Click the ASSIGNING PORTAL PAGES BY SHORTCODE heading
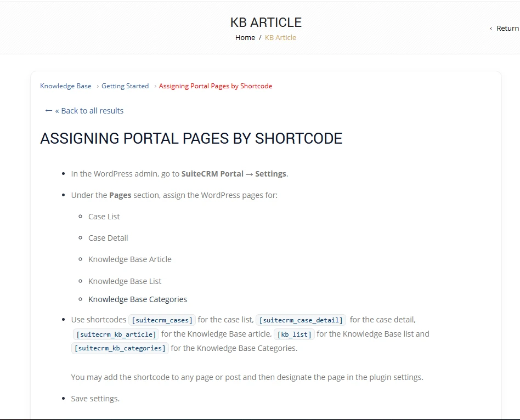 click(x=191, y=139)
